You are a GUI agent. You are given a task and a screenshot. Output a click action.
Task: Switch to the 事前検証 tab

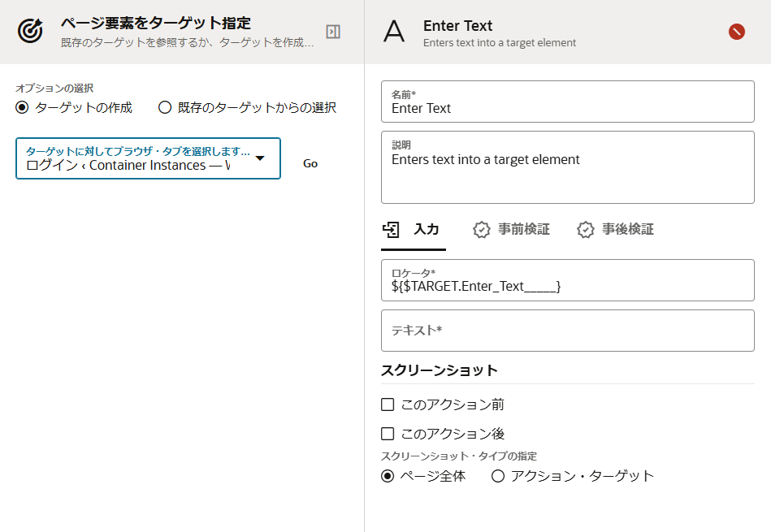tap(523, 230)
